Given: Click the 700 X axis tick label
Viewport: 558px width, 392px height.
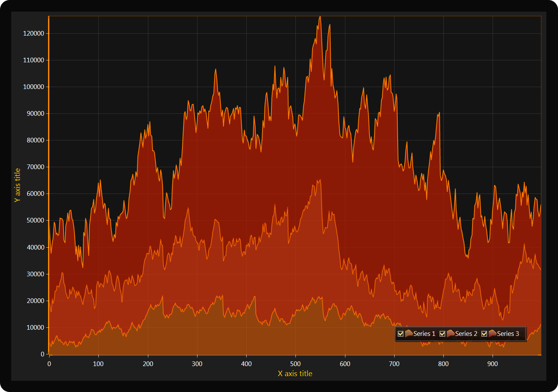Looking at the screenshot, I should 394,364.
